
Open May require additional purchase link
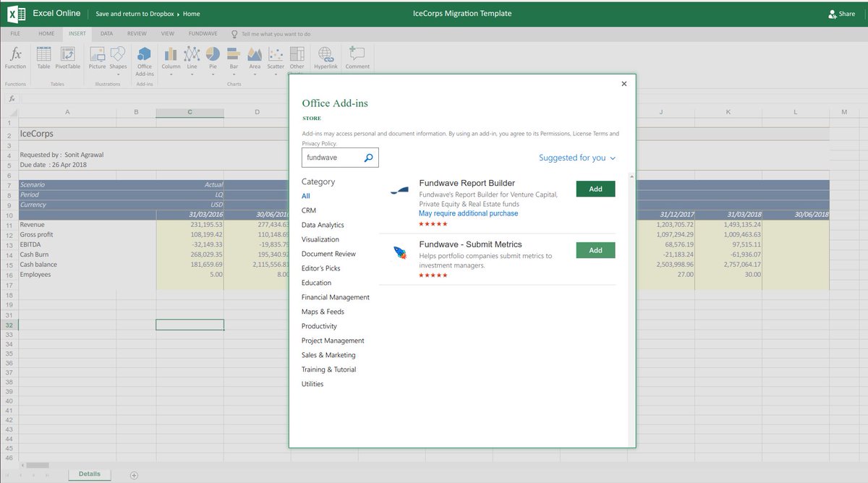(x=468, y=213)
